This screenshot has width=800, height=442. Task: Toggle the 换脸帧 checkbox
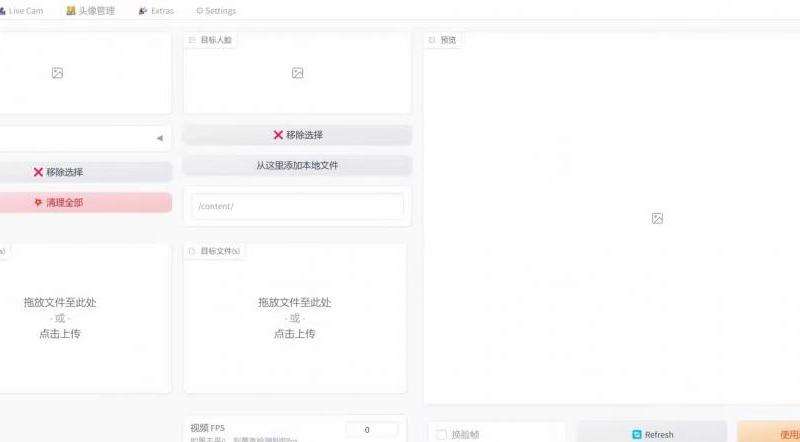pos(441,434)
